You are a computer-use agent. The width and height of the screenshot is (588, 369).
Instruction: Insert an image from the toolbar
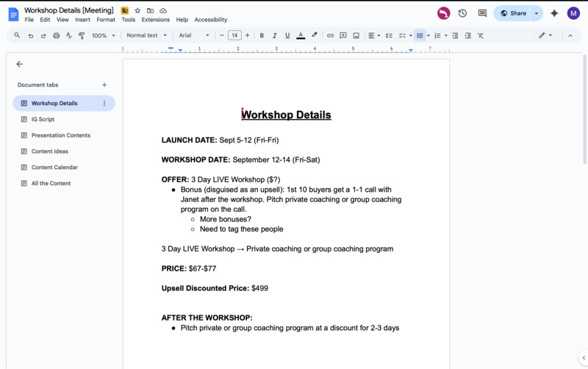point(356,35)
